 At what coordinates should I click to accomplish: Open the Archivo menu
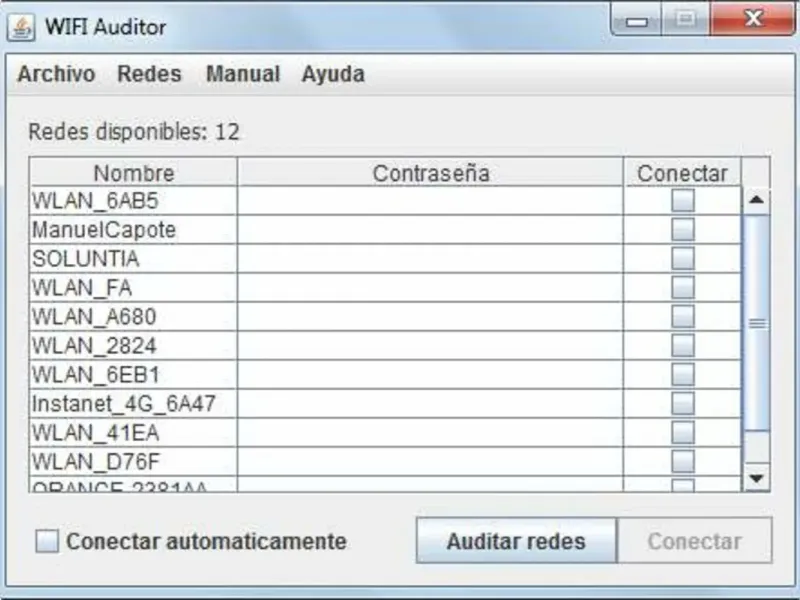click(56, 74)
